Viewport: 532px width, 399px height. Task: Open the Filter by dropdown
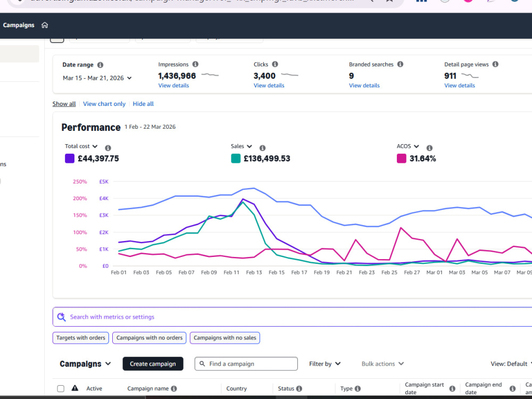325,364
